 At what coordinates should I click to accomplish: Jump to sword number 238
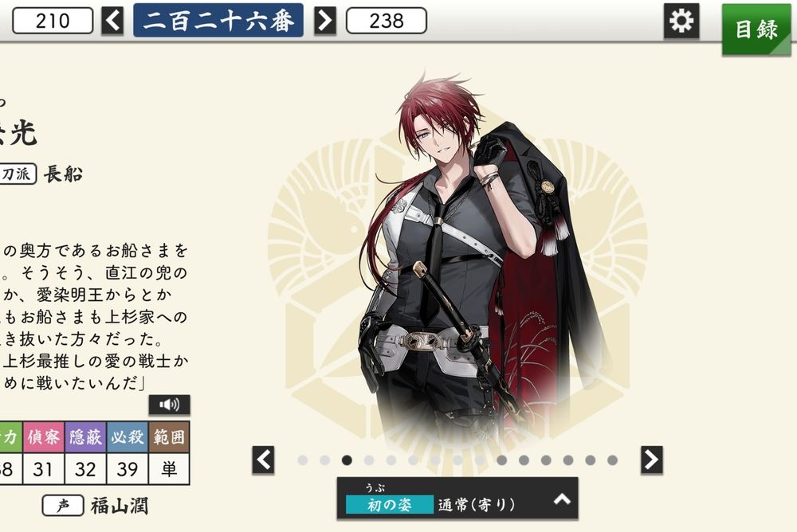[x=387, y=21]
